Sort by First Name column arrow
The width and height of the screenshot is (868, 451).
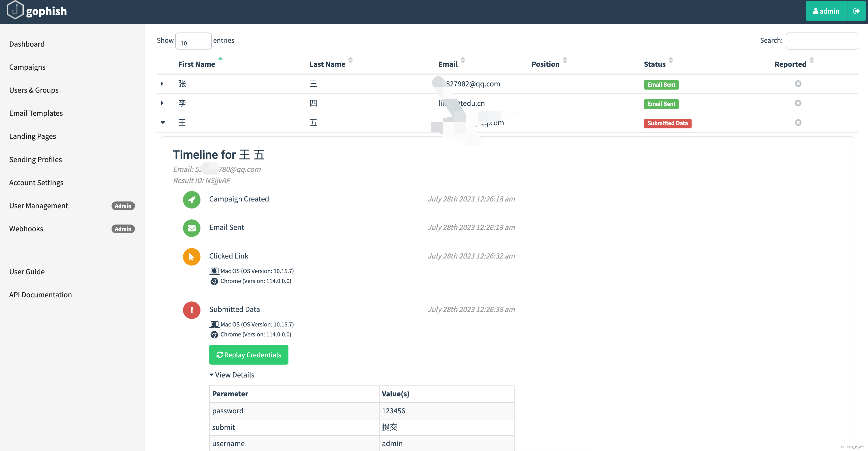click(220, 58)
